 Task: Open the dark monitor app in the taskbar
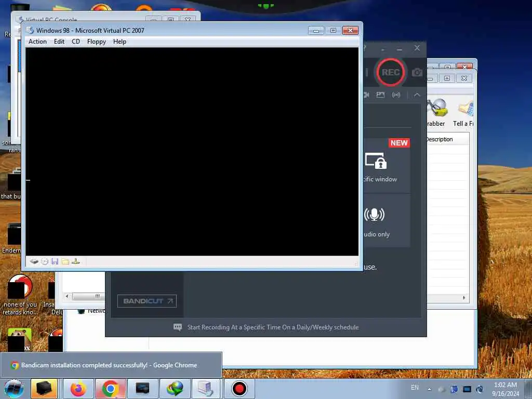(x=142, y=389)
